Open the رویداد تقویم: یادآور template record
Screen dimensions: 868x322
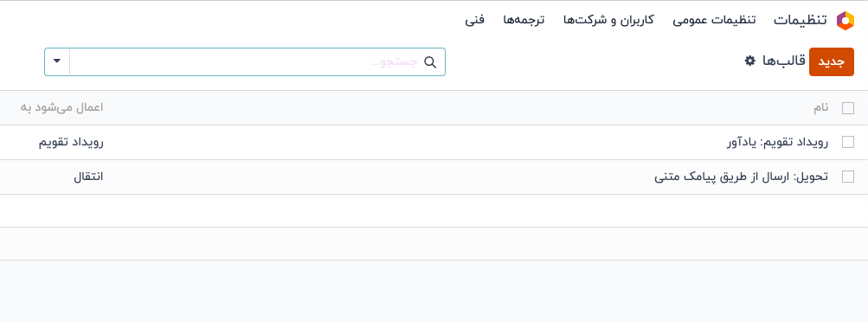pos(777,142)
